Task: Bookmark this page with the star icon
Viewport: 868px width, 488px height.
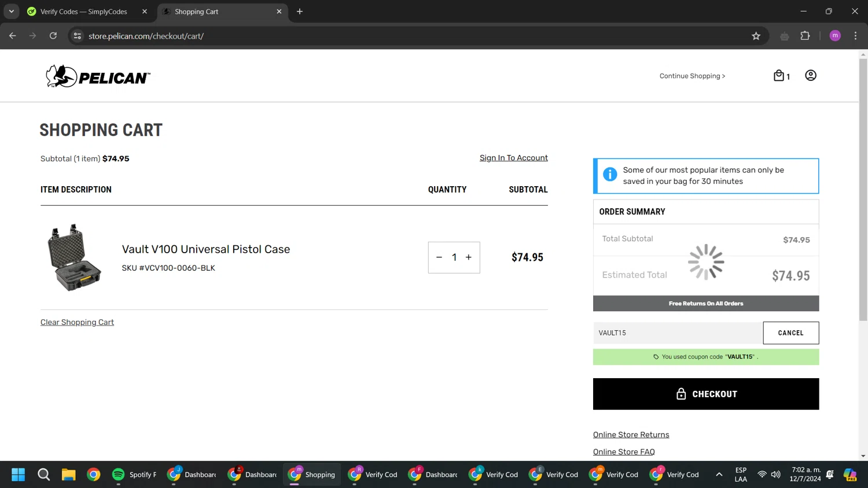Action: tap(756, 36)
